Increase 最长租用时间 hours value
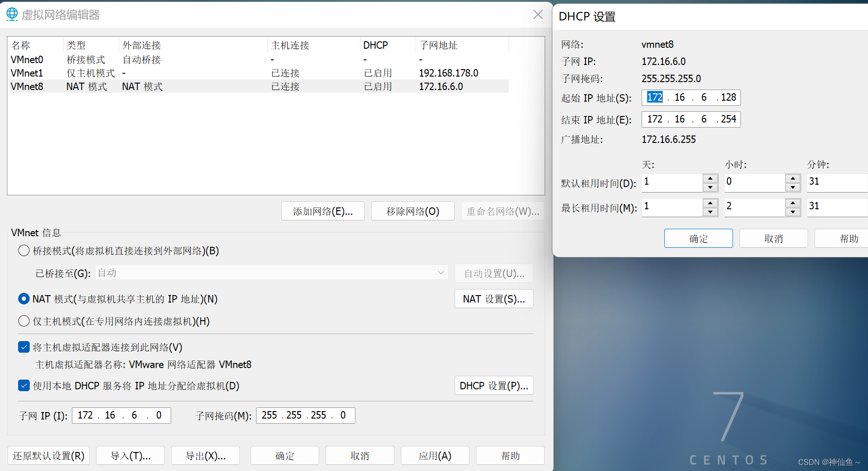 pos(793,203)
